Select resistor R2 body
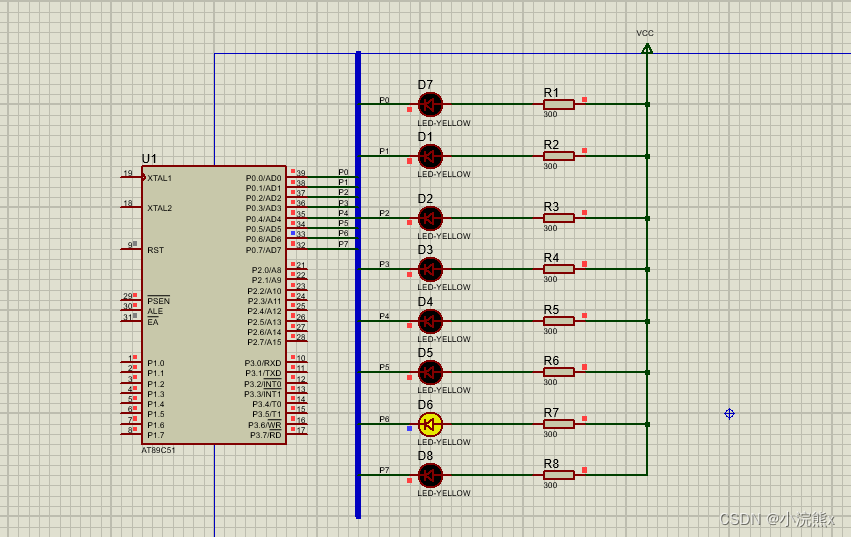 pos(558,156)
